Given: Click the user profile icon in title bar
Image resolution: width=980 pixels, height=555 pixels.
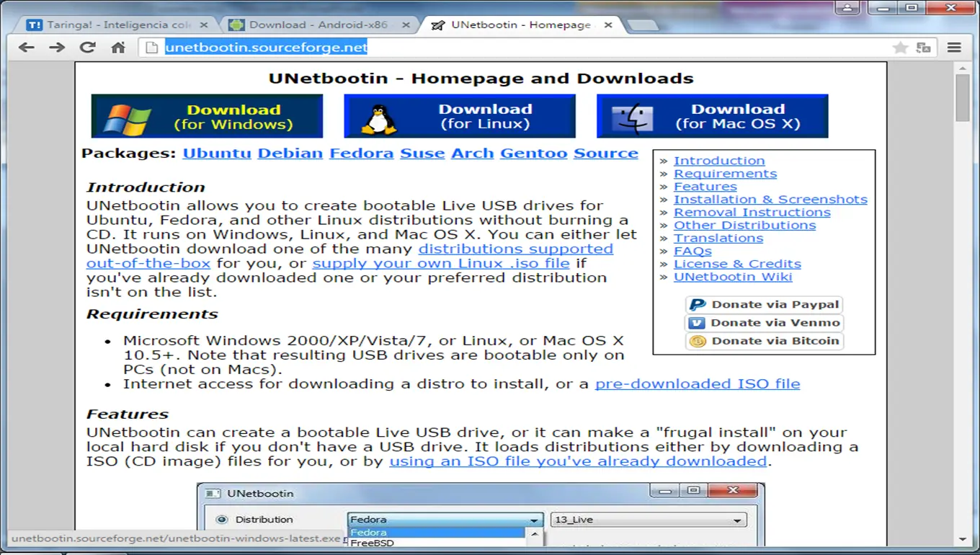Looking at the screenshot, I should click(x=847, y=8).
